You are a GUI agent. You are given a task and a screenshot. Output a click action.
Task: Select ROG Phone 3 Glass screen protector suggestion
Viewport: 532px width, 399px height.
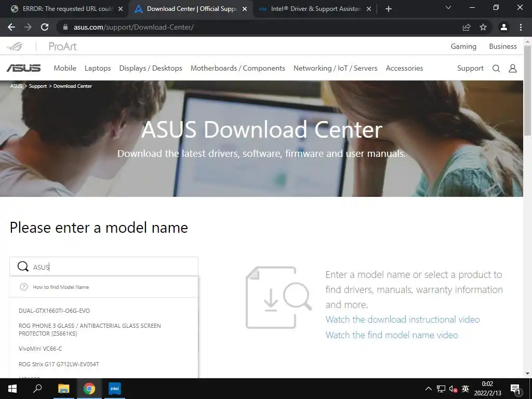coord(89,329)
